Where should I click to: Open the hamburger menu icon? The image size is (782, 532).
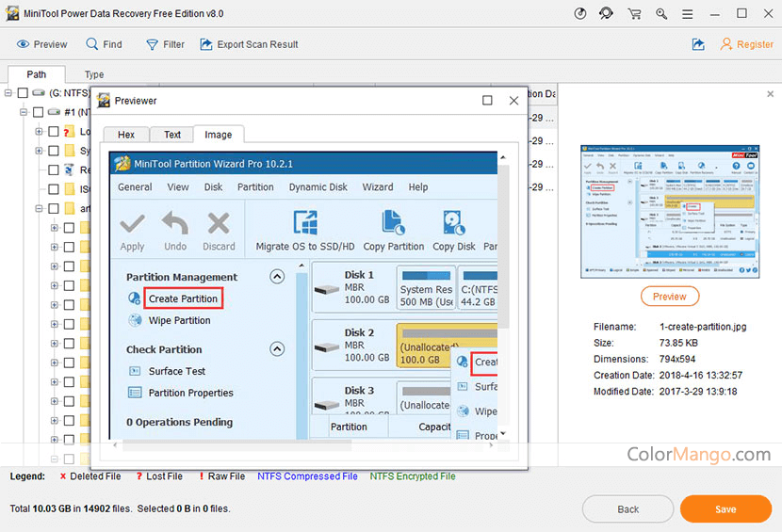click(688, 14)
